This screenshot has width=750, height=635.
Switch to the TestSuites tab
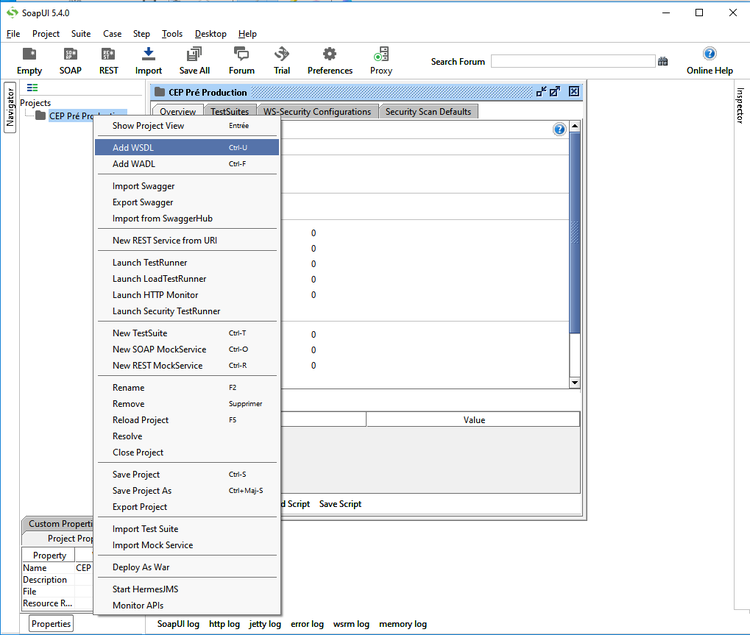[x=230, y=111]
